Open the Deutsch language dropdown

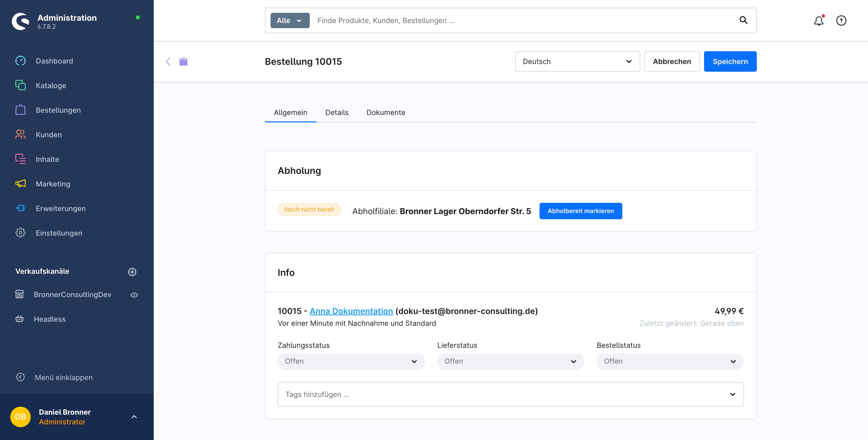pos(577,61)
